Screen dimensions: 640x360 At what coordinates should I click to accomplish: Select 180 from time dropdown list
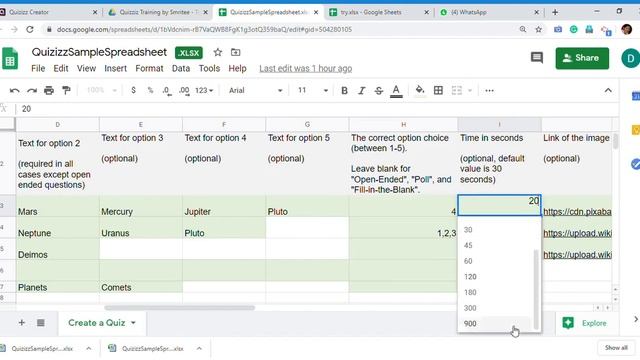point(496,292)
